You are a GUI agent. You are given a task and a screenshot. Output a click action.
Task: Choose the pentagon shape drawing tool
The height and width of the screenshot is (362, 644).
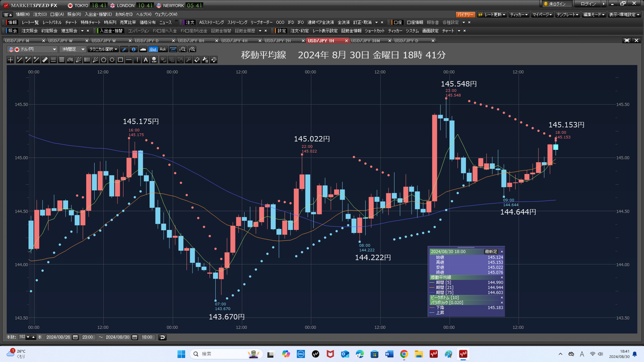pos(103,60)
